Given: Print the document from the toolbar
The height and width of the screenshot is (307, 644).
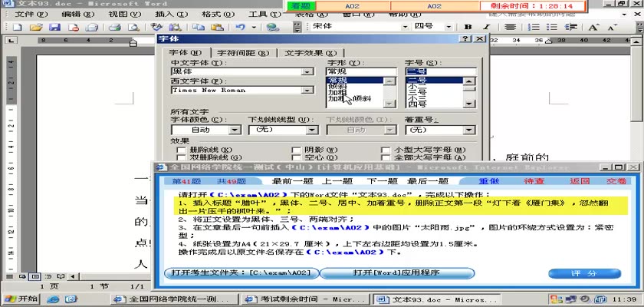Looking at the screenshot, I should [114, 27].
